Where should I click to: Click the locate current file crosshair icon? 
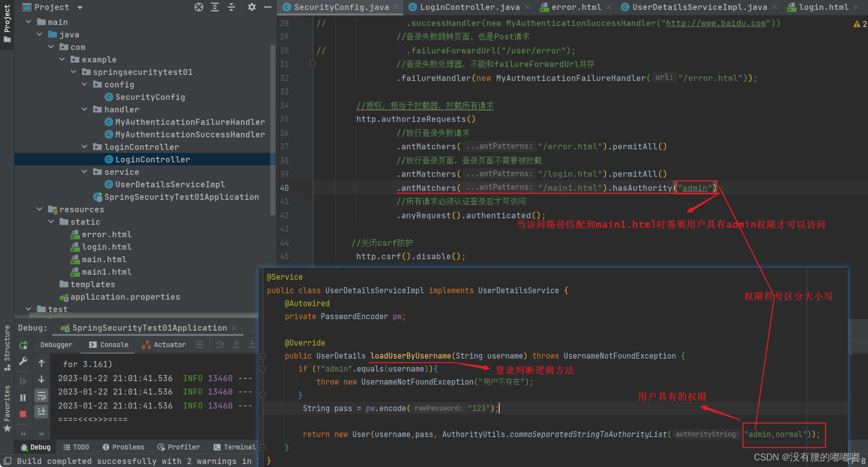tap(199, 7)
